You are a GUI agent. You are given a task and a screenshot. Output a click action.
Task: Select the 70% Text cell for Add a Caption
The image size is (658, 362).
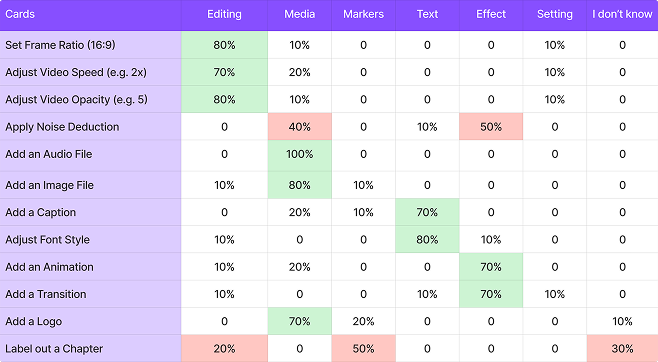427,212
